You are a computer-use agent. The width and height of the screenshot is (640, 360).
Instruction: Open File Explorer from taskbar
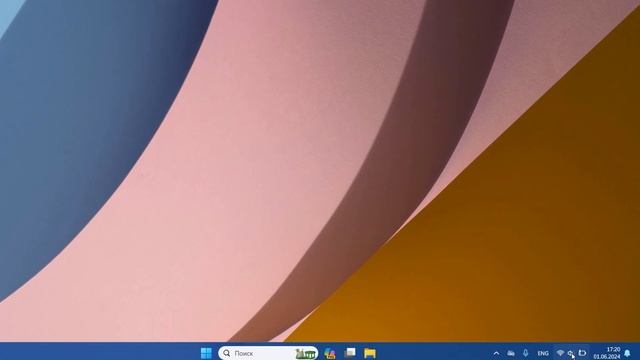(x=370, y=353)
